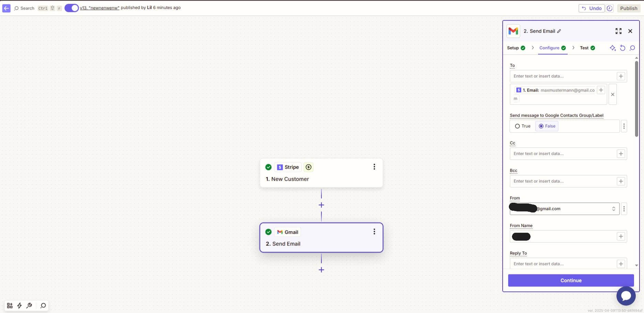Click the search icon in step panel header
Screen dimensions: 644x313
tap(632, 48)
